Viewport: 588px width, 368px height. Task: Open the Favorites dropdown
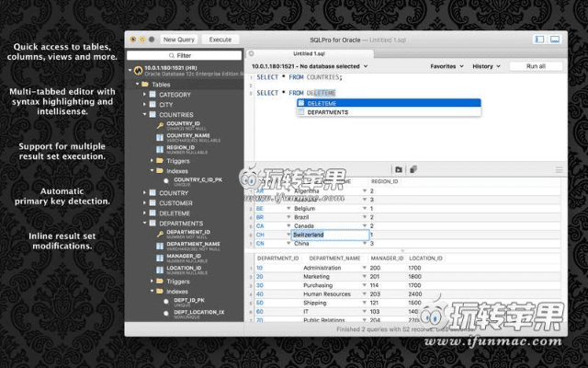[447, 66]
